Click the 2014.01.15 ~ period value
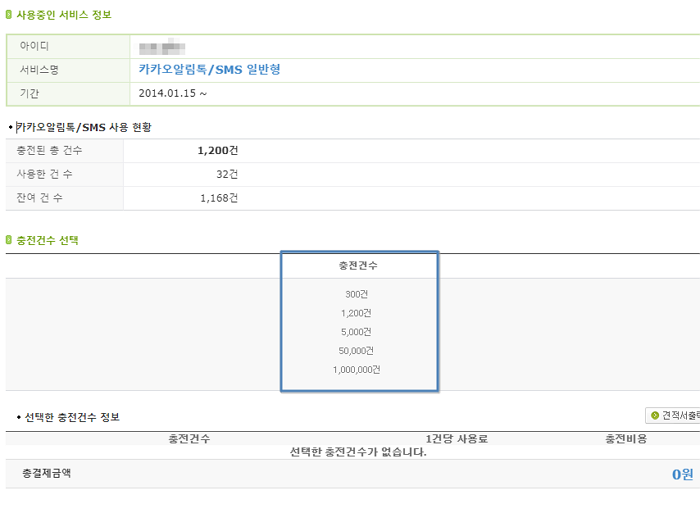Screen dimensions: 700x513 tap(173, 93)
